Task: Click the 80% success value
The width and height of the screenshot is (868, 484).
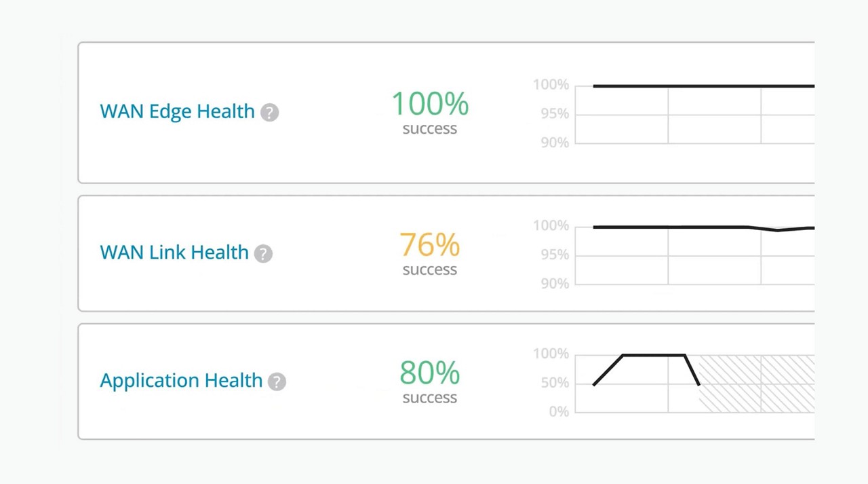Action: click(430, 372)
